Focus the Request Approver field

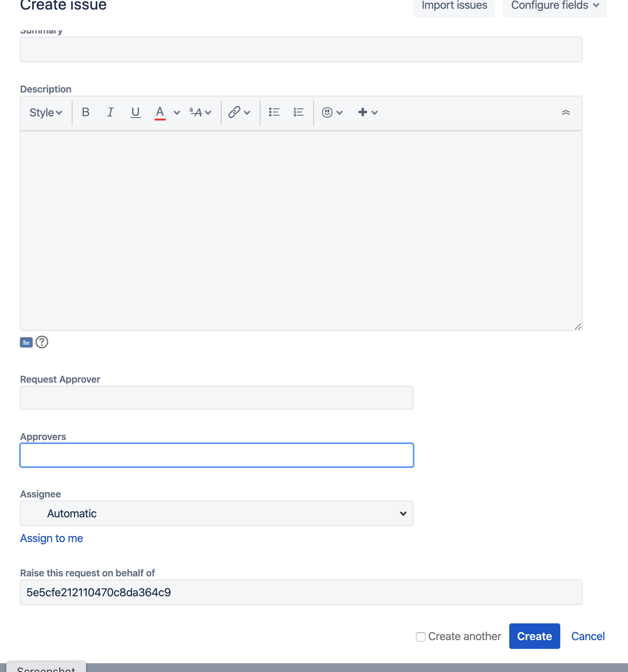point(217,398)
